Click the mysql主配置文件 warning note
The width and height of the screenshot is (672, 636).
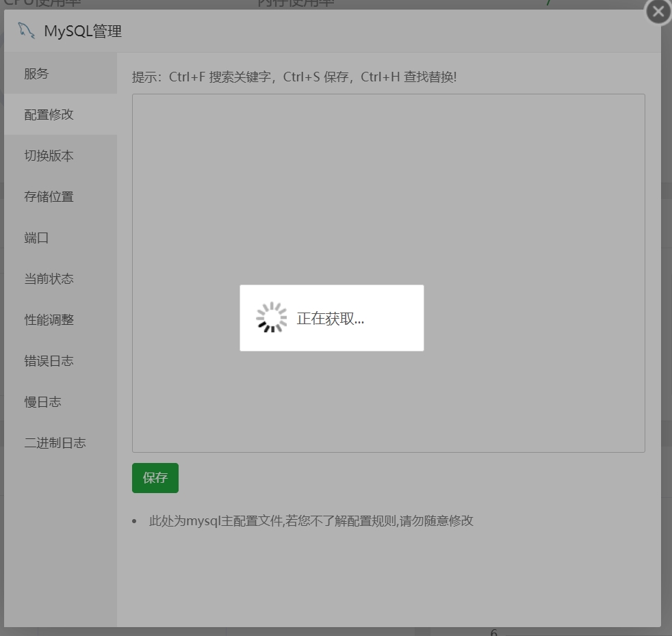tap(311, 521)
